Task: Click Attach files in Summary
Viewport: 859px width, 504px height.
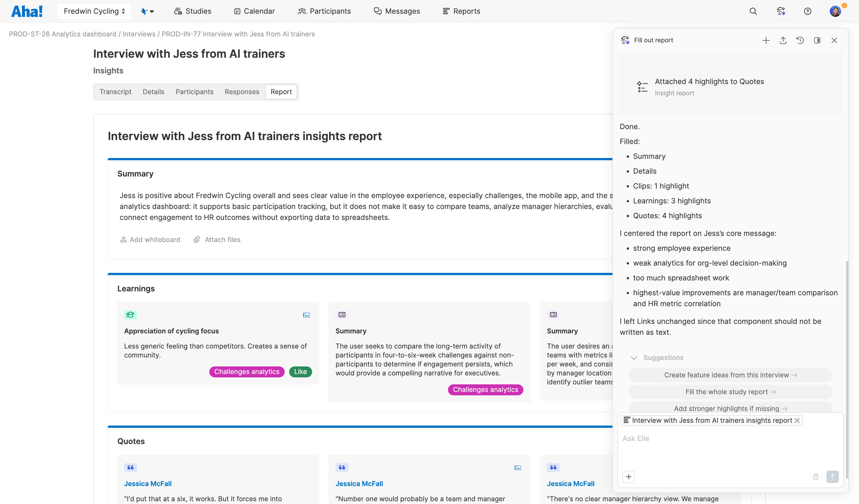Action: (x=217, y=240)
